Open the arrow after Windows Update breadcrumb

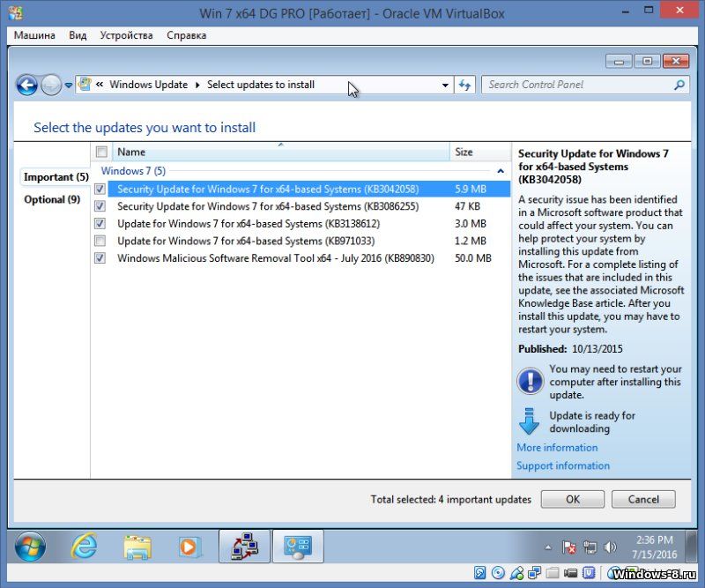(x=197, y=85)
